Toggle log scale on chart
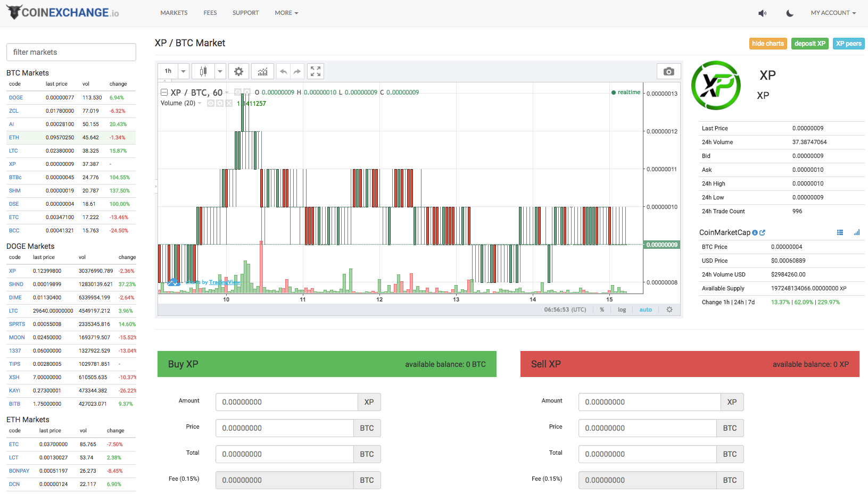This screenshot has height=494, width=868. pyautogui.click(x=622, y=309)
